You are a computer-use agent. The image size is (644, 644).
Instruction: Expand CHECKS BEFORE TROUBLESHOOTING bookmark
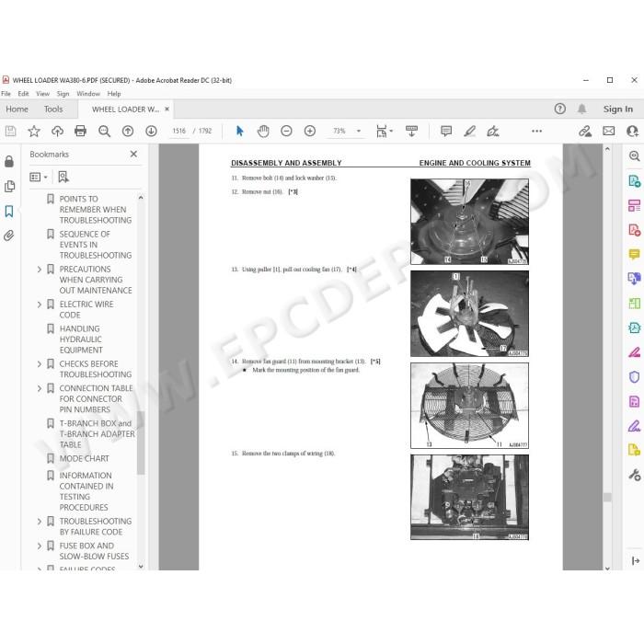click(40, 364)
